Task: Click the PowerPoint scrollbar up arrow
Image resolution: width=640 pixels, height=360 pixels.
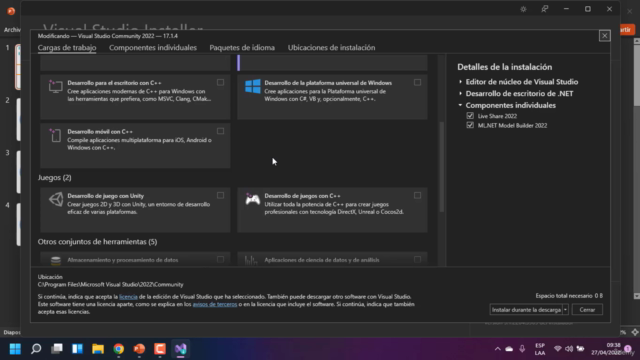Action: [636, 41]
